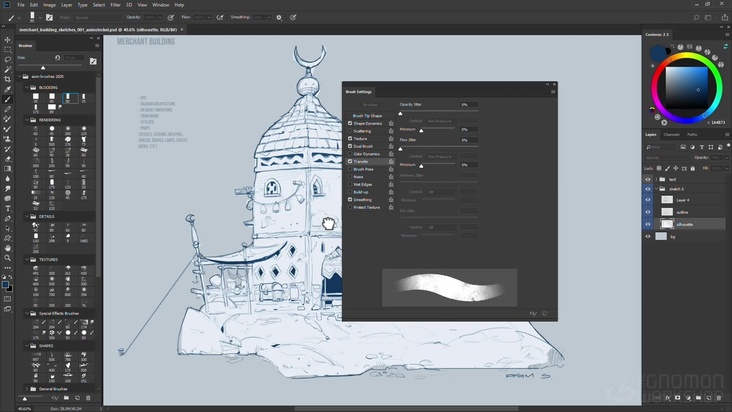
Task: Switch to the Paths tab
Action: tap(692, 134)
